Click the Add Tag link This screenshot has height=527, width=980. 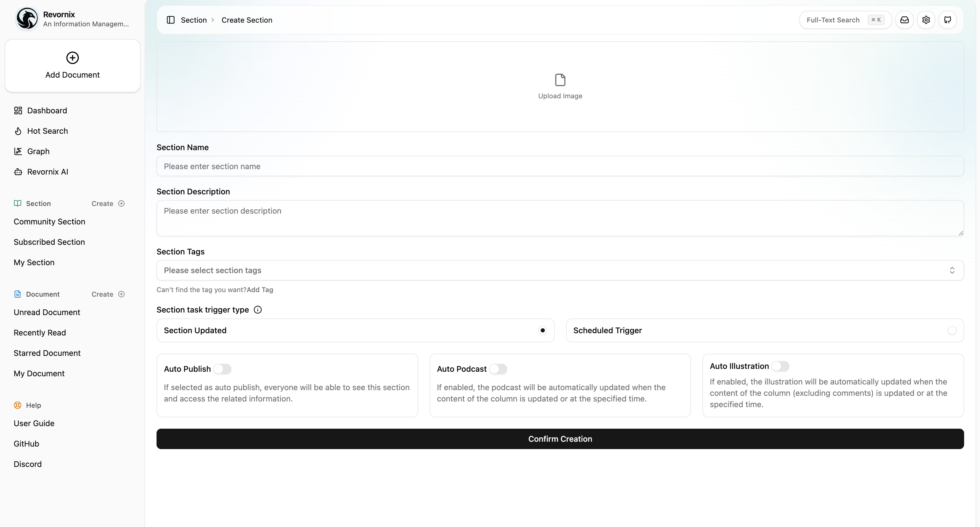click(x=260, y=290)
